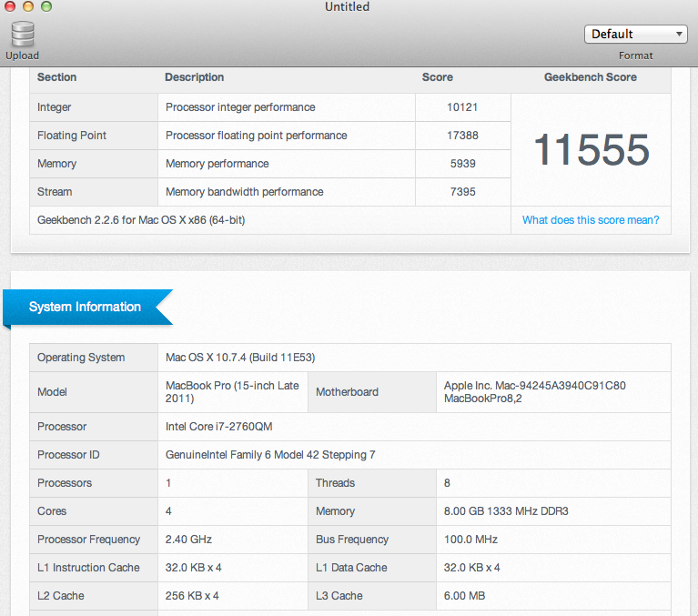The width and height of the screenshot is (698, 616).
Task: Click the 'Untitled' window title
Action: [348, 6]
